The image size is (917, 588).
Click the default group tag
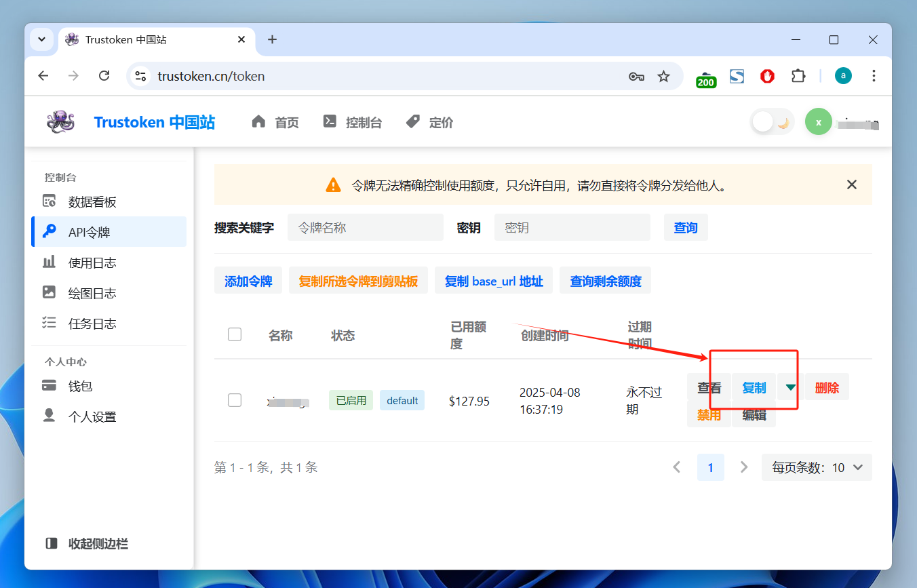pyautogui.click(x=402, y=400)
